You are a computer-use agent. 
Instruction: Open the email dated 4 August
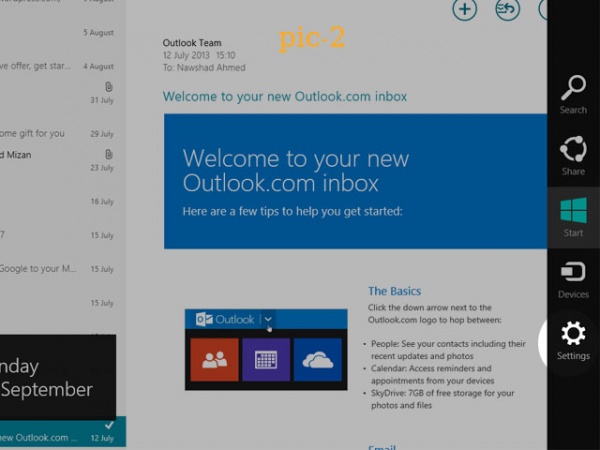(x=63, y=66)
